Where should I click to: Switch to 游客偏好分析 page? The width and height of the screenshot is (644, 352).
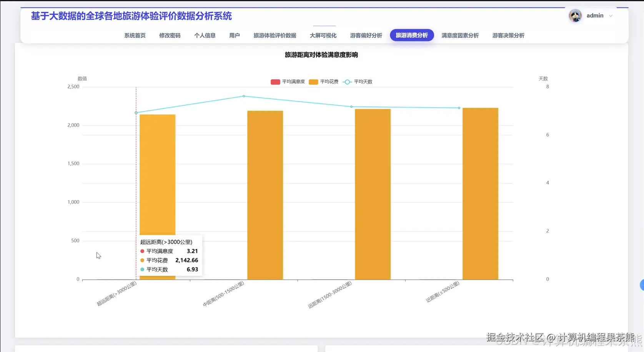[x=366, y=35]
